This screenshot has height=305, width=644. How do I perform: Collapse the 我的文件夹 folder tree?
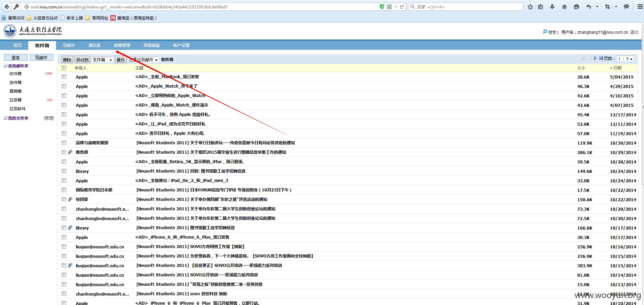[5, 118]
